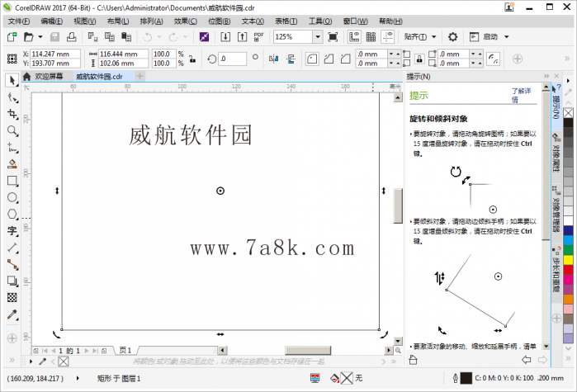Select scalloped corner style
The height and width of the screenshot is (392, 577).
coord(329,59)
